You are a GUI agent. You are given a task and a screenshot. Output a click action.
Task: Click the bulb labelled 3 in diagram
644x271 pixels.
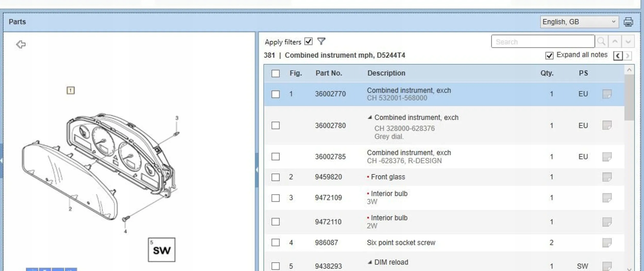(177, 133)
